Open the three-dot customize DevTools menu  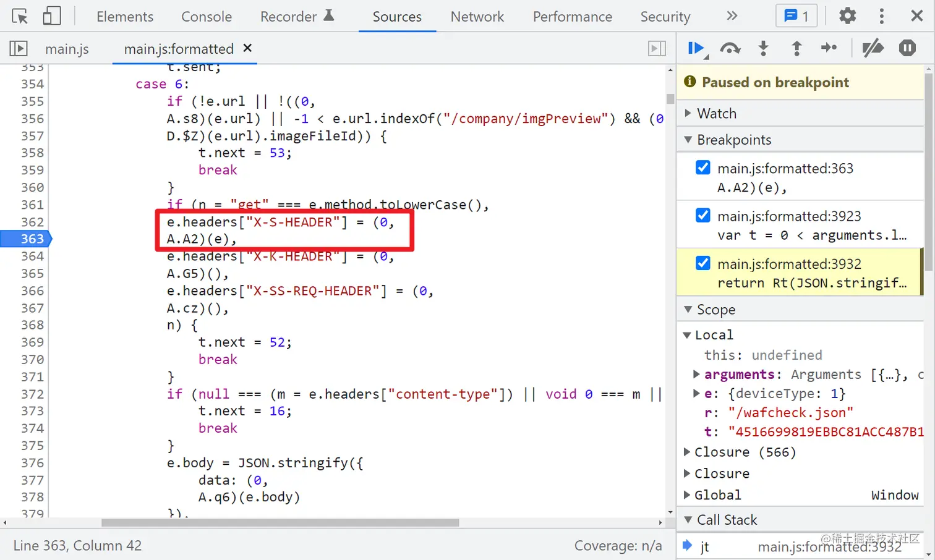[882, 16]
